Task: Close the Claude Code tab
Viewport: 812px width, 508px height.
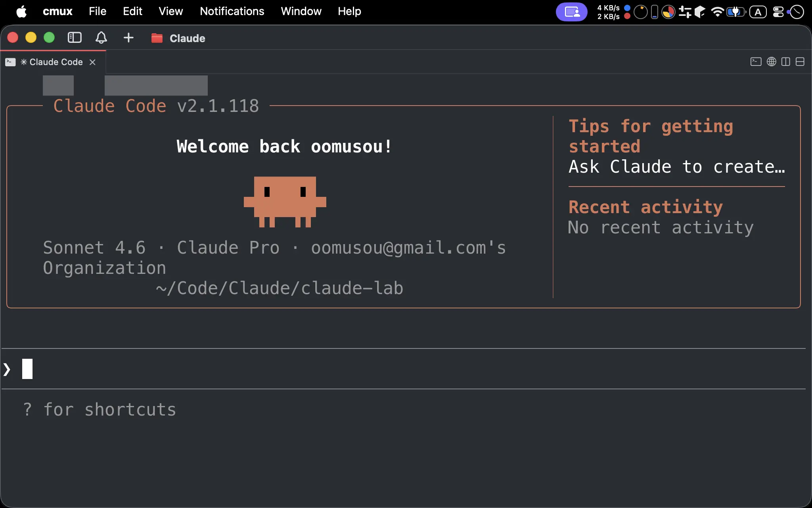Action: [92, 62]
